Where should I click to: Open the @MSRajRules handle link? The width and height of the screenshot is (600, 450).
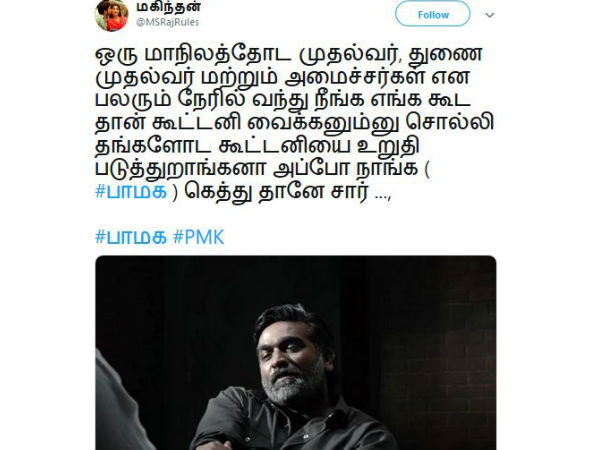coord(168,22)
